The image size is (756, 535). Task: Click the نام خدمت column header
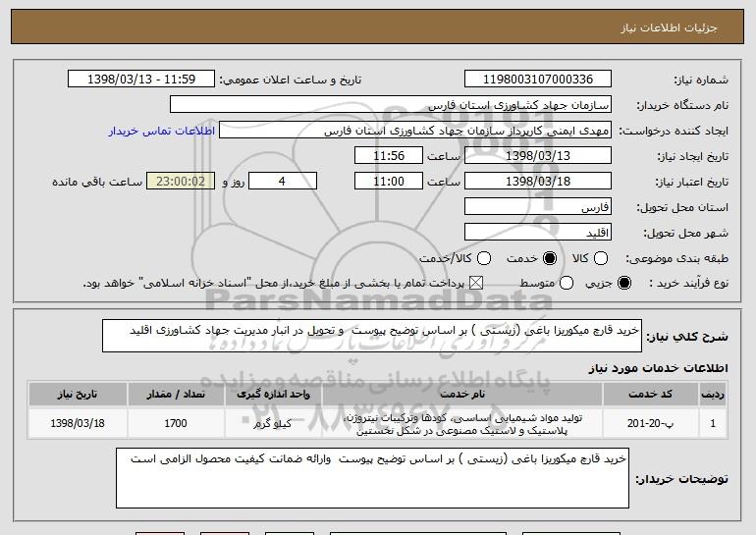[461, 395]
